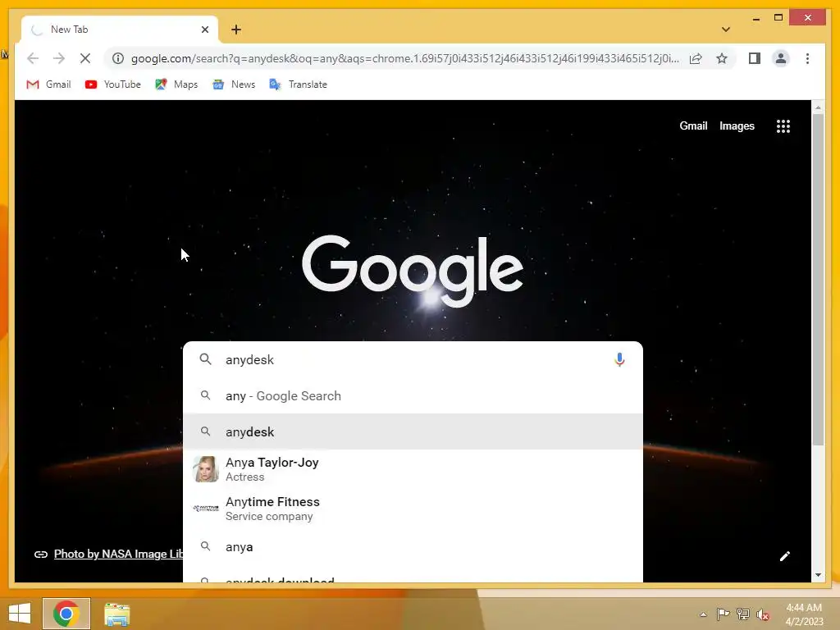Click Images link on Google page
840x630 pixels.
click(x=737, y=126)
